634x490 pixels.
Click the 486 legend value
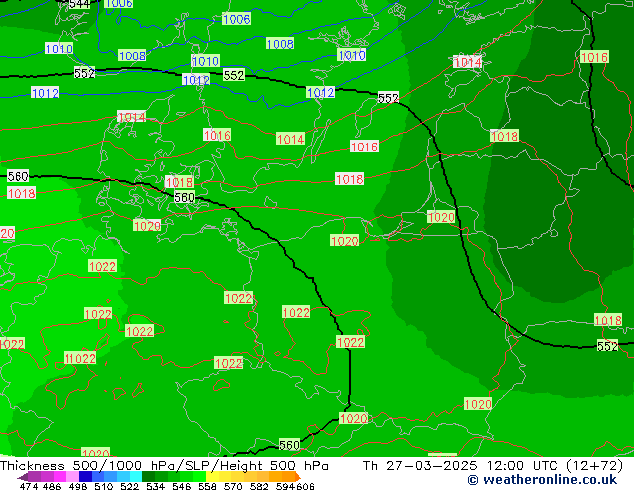tap(52, 486)
